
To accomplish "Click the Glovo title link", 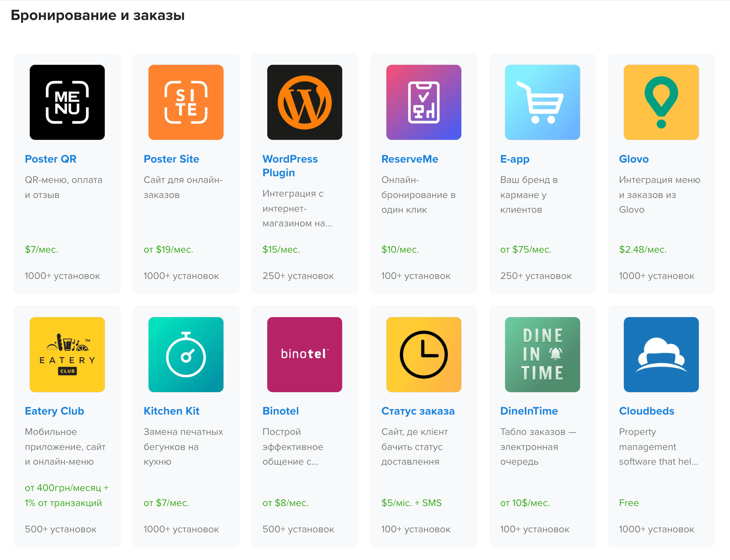I will pos(634,159).
